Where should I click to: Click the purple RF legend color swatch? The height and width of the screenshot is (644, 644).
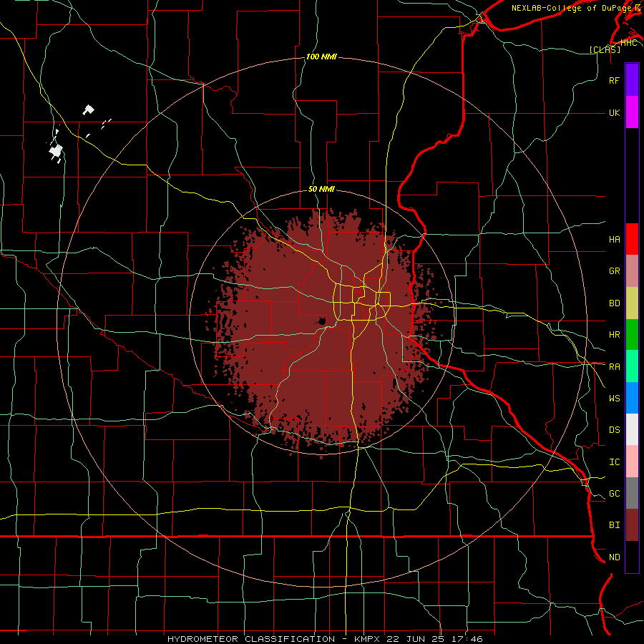pyautogui.click(x=632, y=80)
